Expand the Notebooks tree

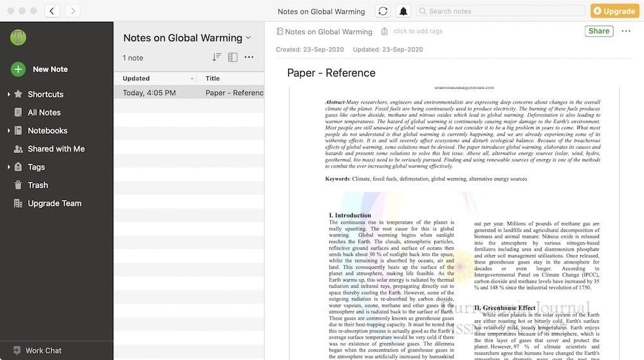click(x=8, y=130)
